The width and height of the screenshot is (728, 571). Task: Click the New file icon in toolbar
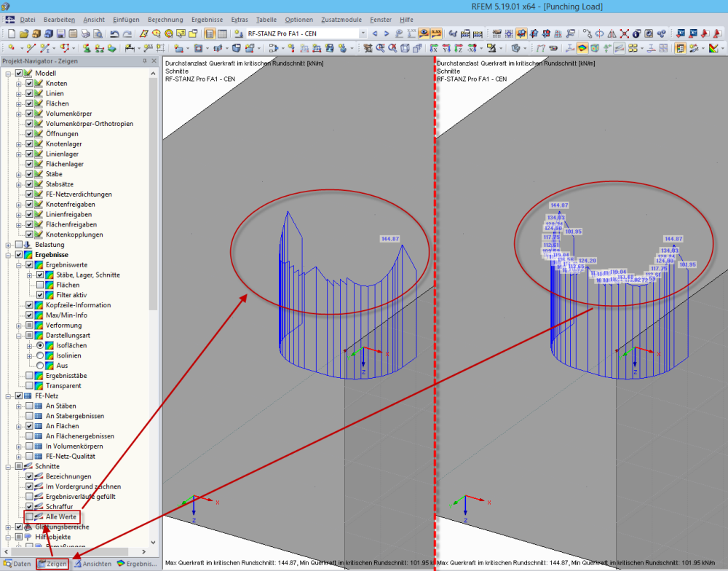(x=12, y=34)
